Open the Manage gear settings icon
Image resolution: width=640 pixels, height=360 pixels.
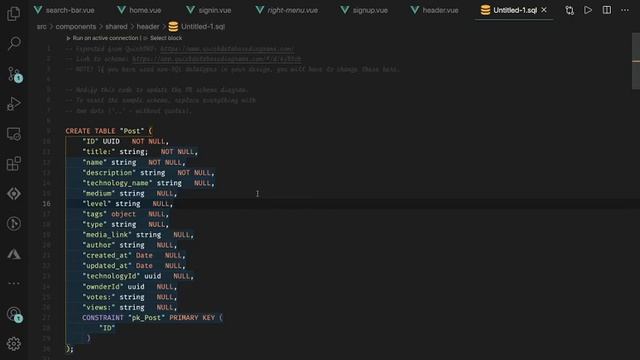tap(13, 344)
